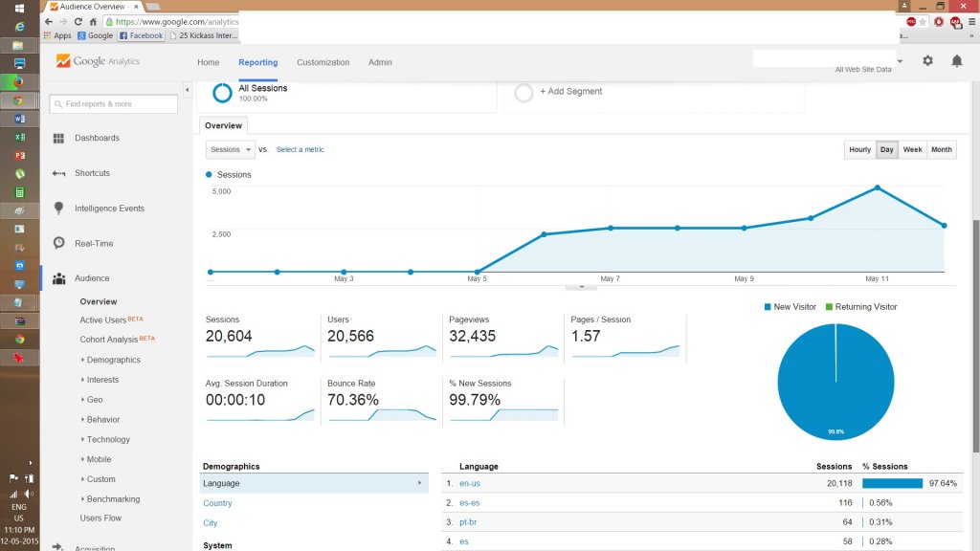Expand the Demographics section in sidebar
Viewport: 980px width, 551px height.
[113, 360]
